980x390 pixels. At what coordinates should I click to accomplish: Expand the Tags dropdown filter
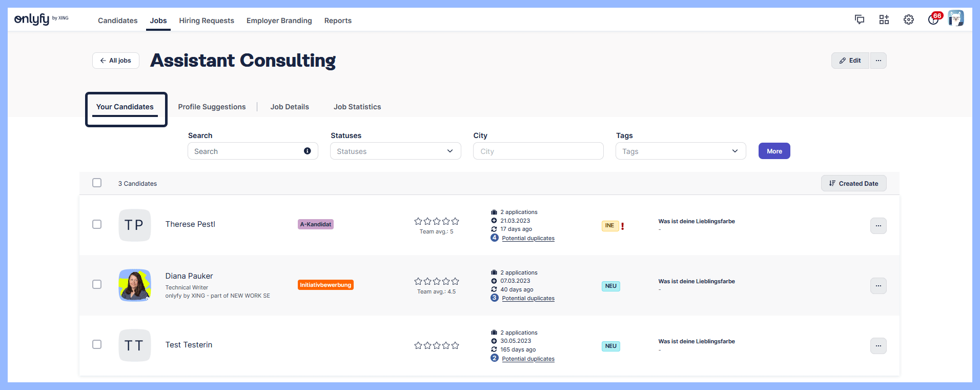[680, 151]
